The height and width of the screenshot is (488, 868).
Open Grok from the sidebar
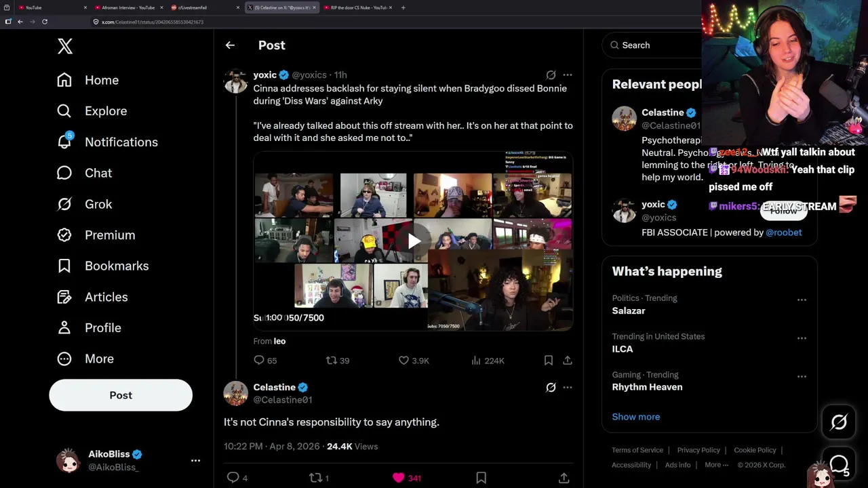[x=84, y=204]
